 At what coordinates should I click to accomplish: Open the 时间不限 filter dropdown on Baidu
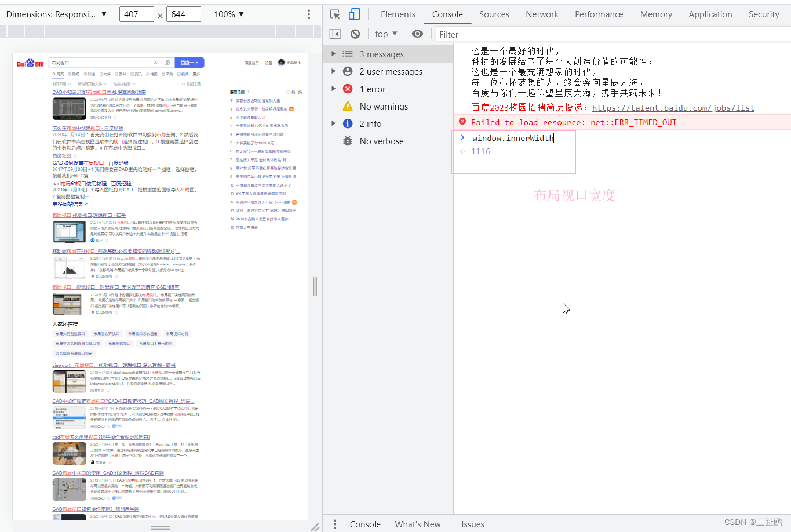tap(61, 84)
